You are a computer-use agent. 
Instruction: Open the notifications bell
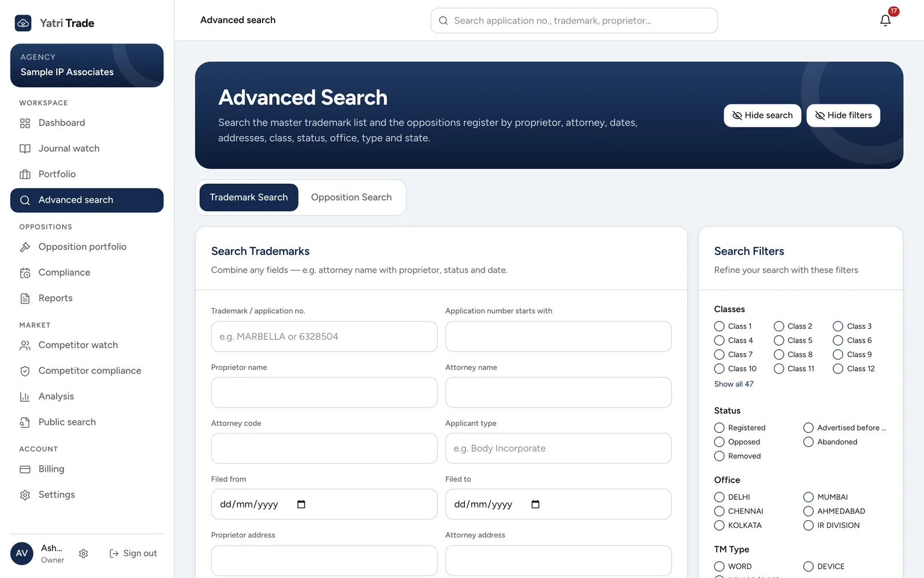tap(885, 21)
